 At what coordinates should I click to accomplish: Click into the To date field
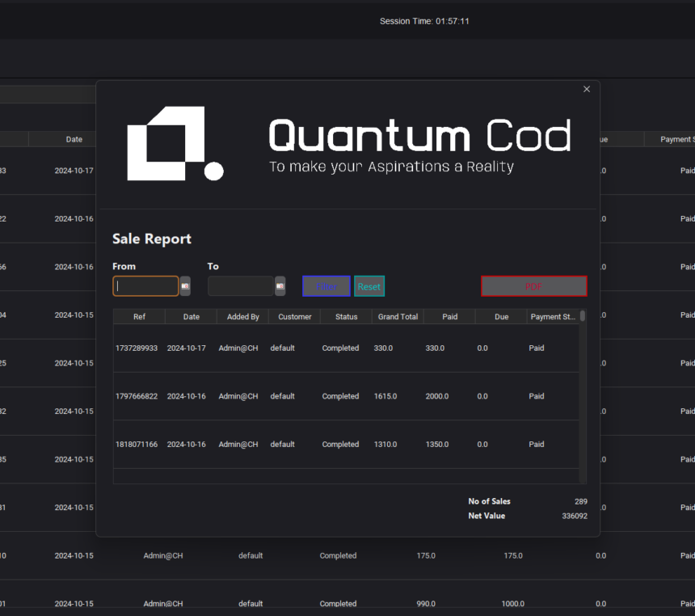tap(241, 286)
